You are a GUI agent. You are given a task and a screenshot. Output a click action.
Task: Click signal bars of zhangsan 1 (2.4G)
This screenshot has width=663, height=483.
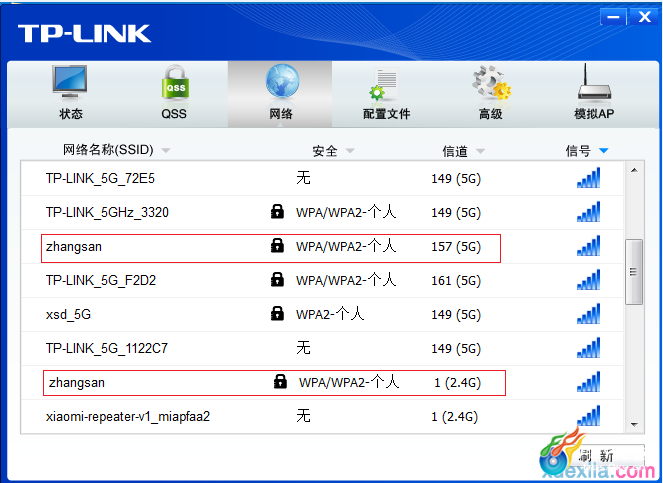(589, 381)
